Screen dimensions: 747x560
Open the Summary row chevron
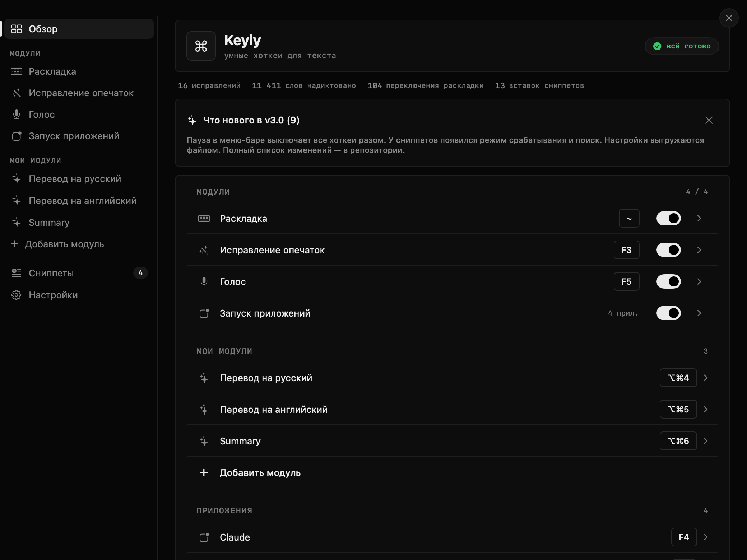[706, 441]
